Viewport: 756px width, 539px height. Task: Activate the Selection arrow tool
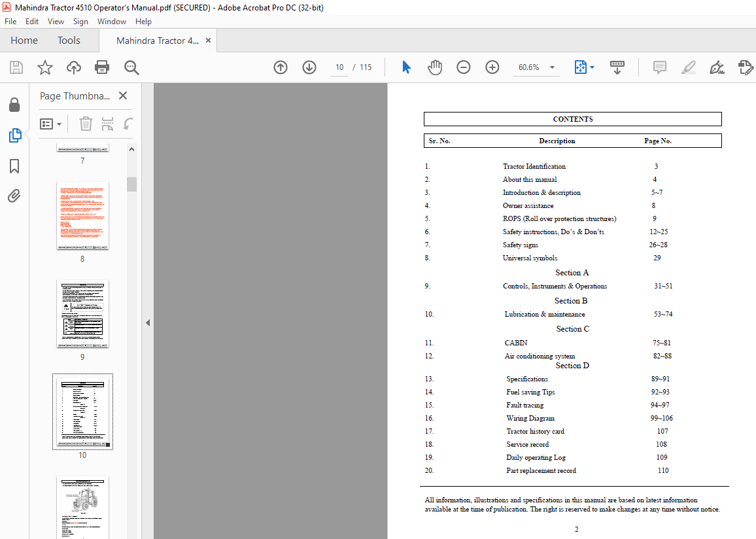tap(406, 67)
